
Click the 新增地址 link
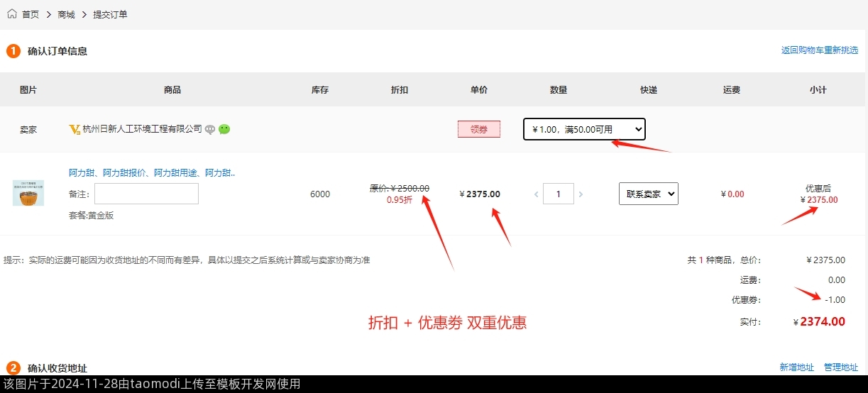796,367
